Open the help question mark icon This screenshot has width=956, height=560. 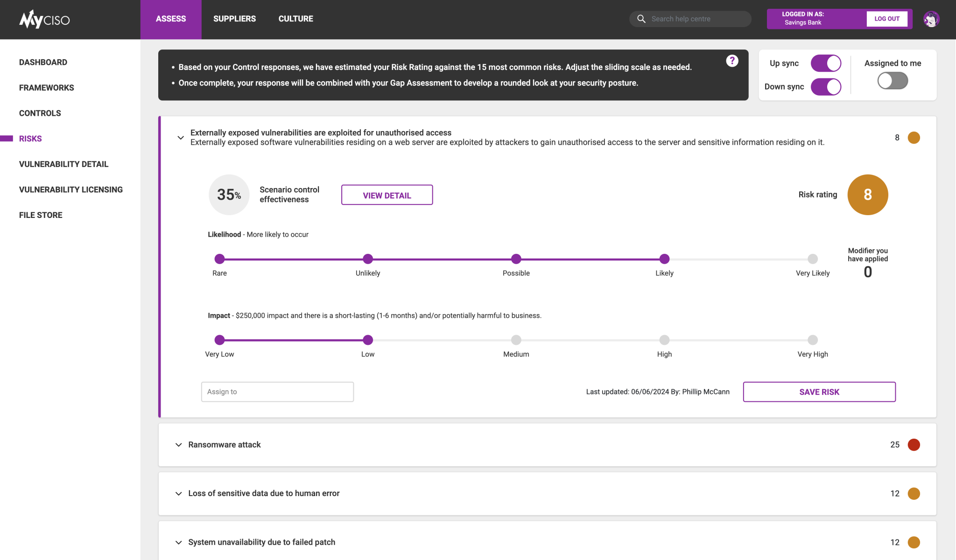pyautogui.click(x=732, y=61)
